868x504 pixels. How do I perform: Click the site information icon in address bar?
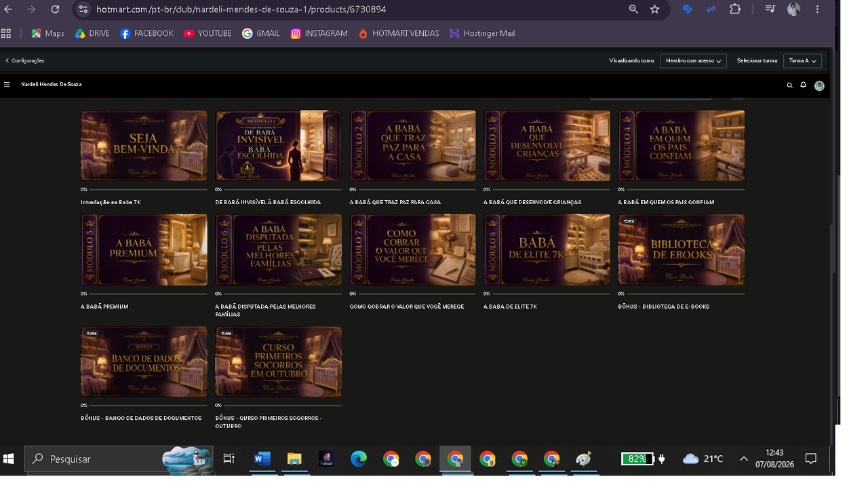point(83,9)
